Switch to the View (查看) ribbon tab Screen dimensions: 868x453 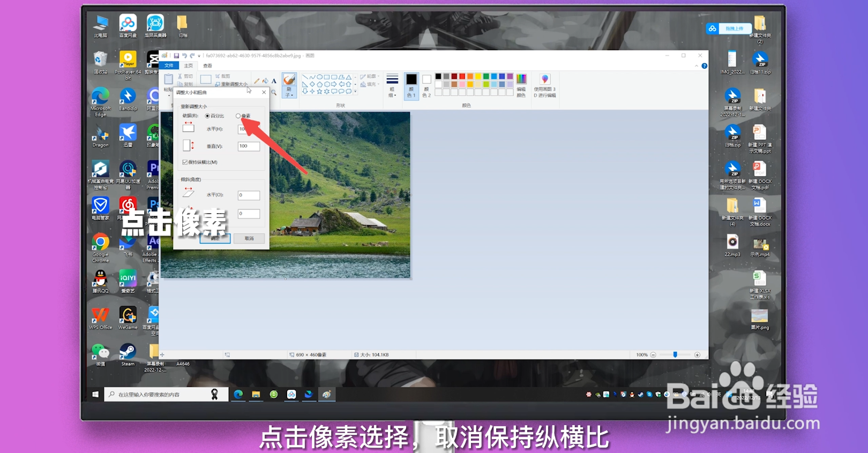tap(207, 65)
